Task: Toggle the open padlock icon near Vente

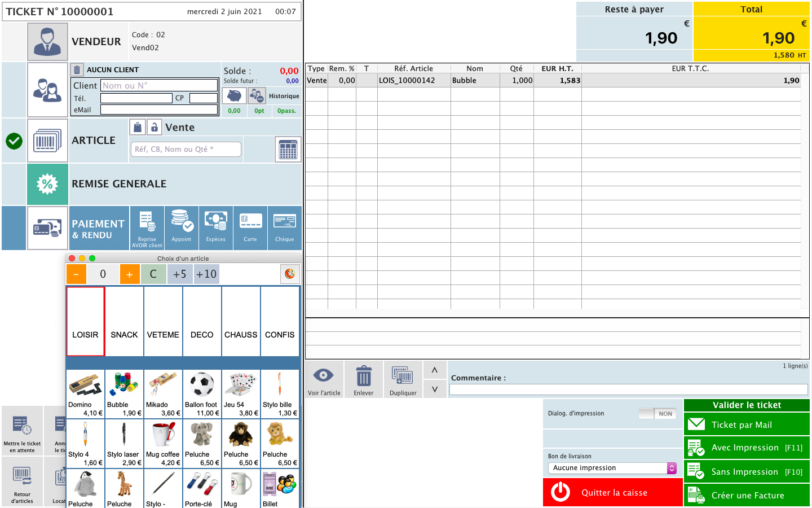Action: [x=155, y=128]
